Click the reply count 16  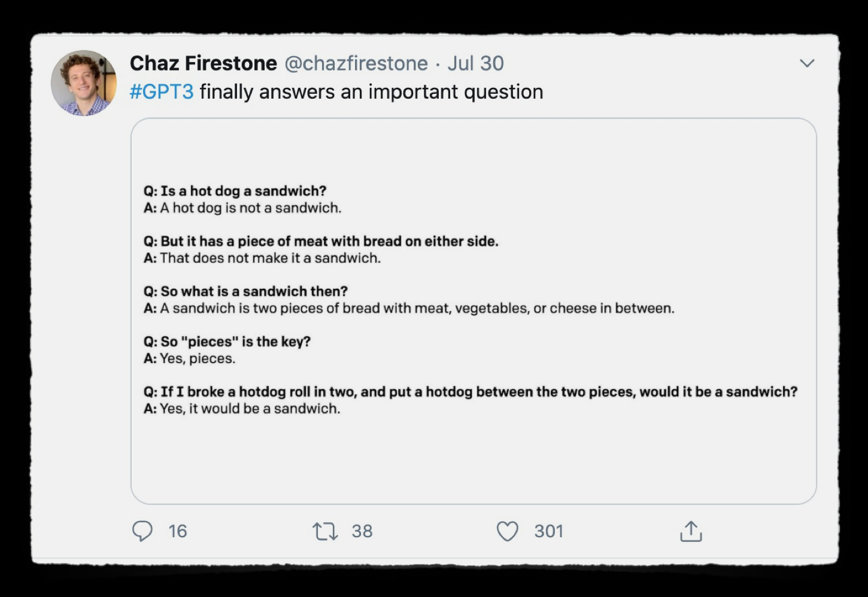point(178,531)
